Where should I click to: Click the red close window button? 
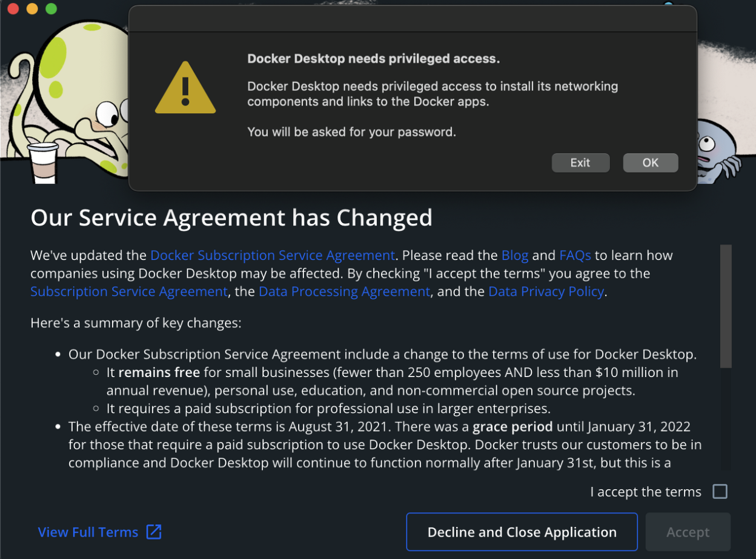13,9
